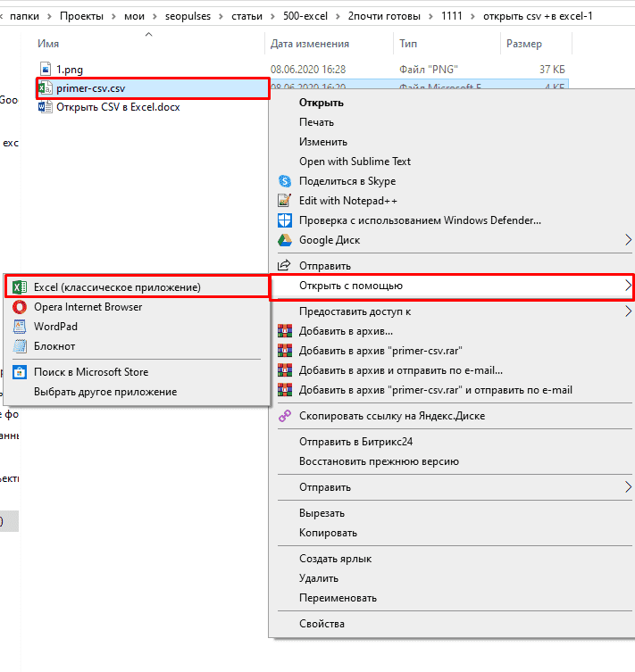The image size is (635, 672).
Task: Sort by the Дата изменения column header
Action: point(310,44)
